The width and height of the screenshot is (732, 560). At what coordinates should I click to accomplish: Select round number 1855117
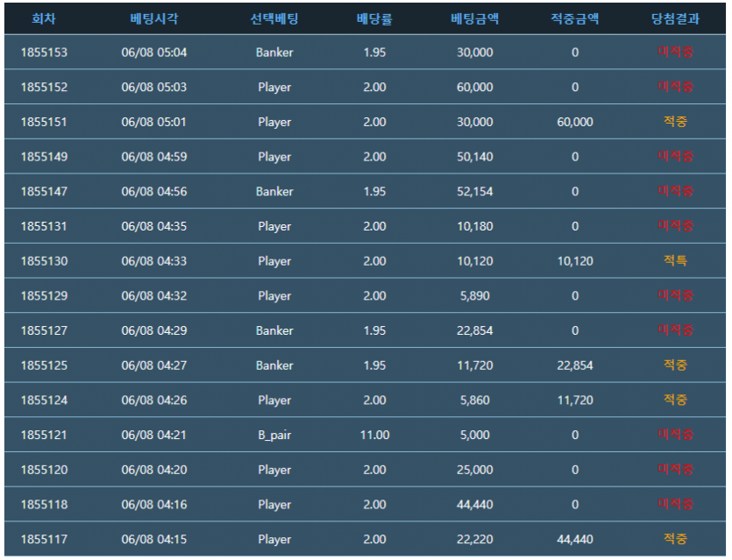click(44, 539)
